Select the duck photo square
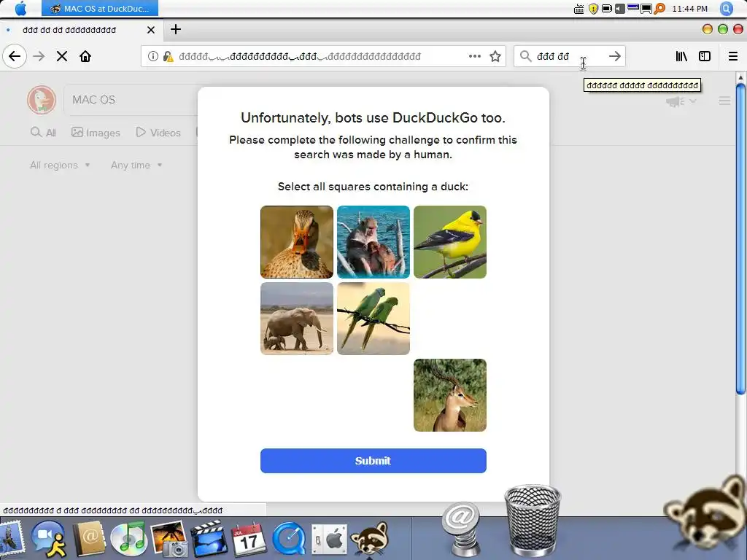747x560 pixels. 297,242
